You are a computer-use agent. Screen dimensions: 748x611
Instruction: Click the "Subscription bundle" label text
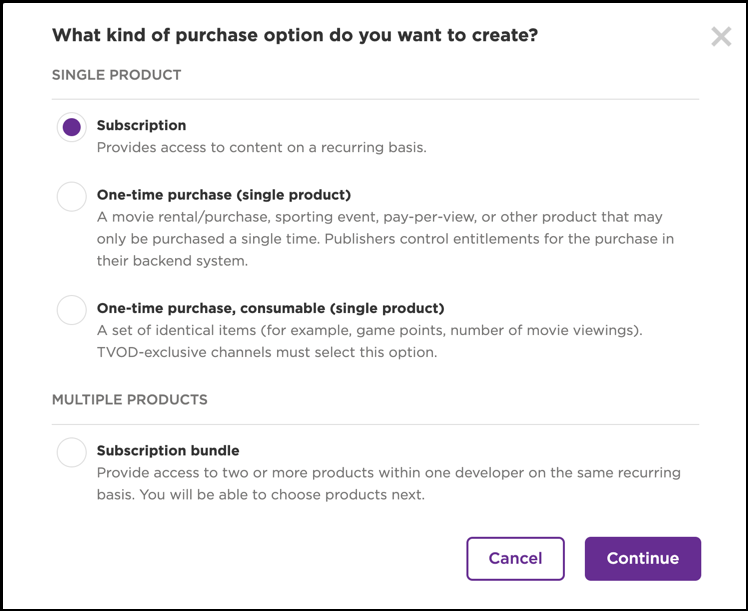(x=168, y=451)
